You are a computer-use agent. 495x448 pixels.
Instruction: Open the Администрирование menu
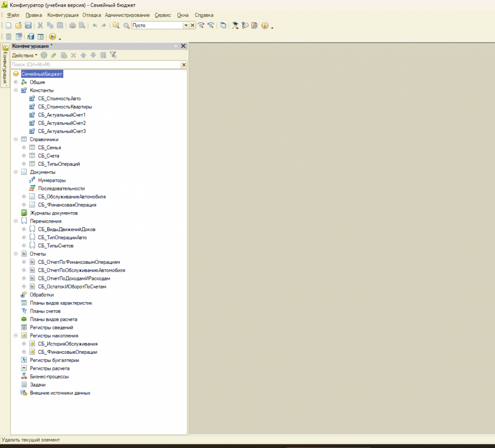127,15
